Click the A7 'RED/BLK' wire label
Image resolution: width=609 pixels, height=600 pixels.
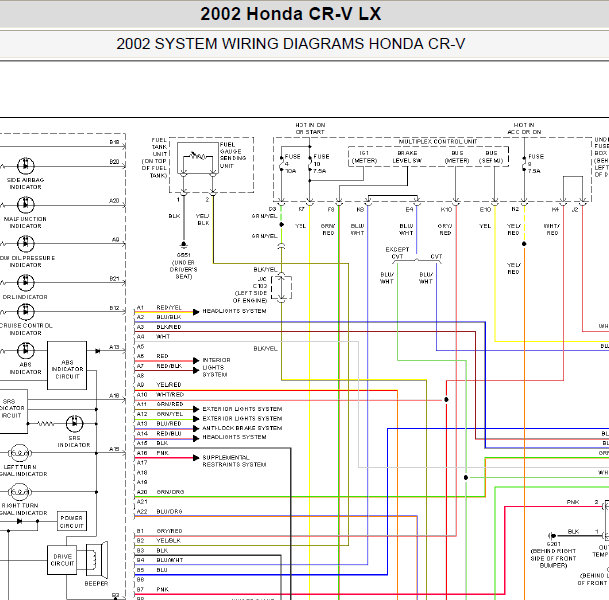[x=169, y=366]
